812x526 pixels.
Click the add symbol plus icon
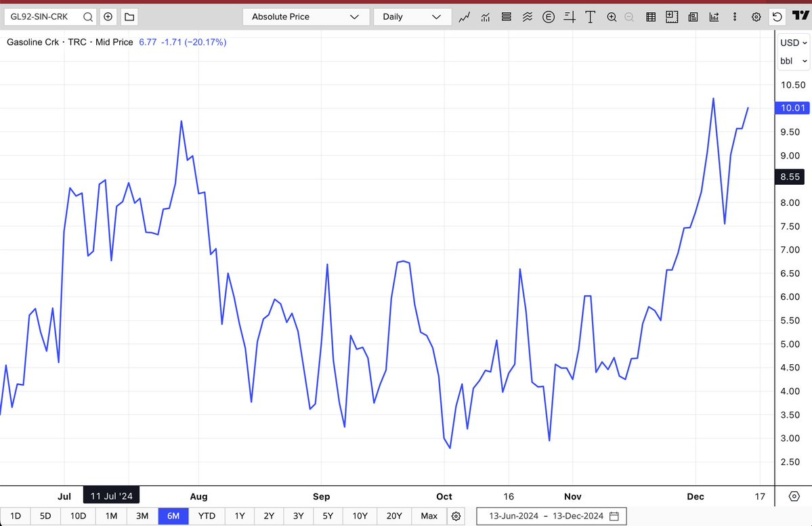pos(108,17)
